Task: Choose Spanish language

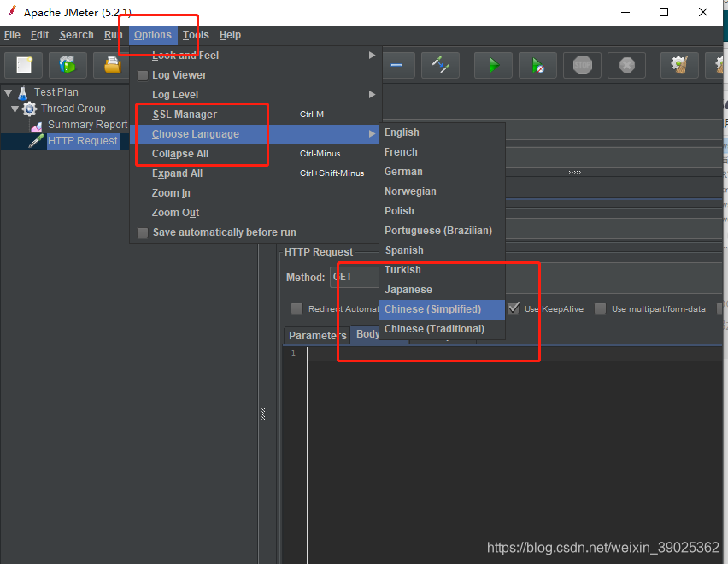Action: pyautogui.click(x=442, y=250)
